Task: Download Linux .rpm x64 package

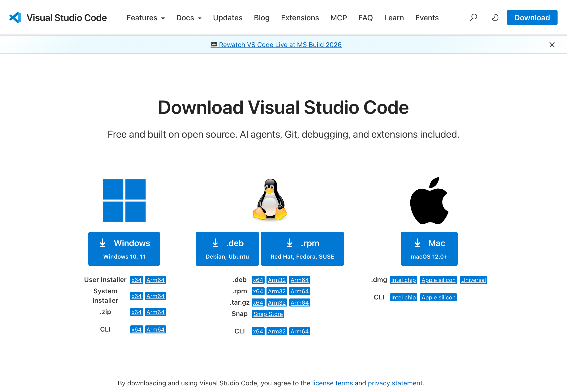Action: click(x=258, y=291)
